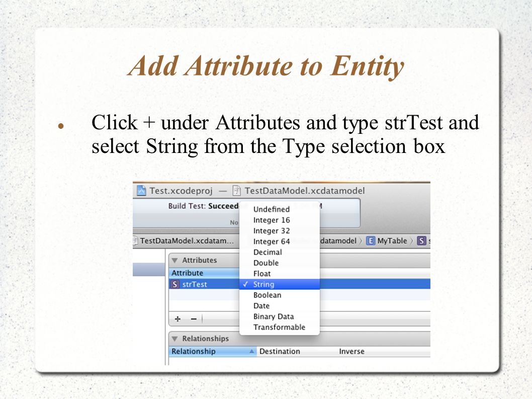The height and width of the screenshot is (399, 532).
Task: Select Boolean attribute type
Action: [280, 295]
